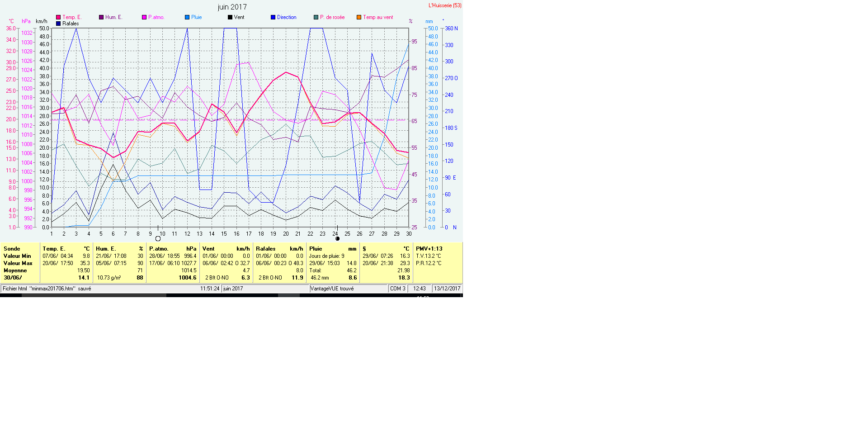Click the Pluie legend label
The height and width of the screenshot is (422, 868).
pos(197,17)
